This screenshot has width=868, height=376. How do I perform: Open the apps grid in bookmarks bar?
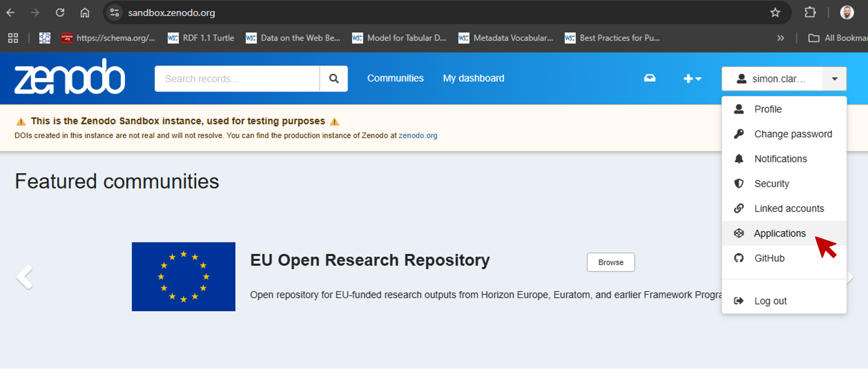tap(13, 38)
